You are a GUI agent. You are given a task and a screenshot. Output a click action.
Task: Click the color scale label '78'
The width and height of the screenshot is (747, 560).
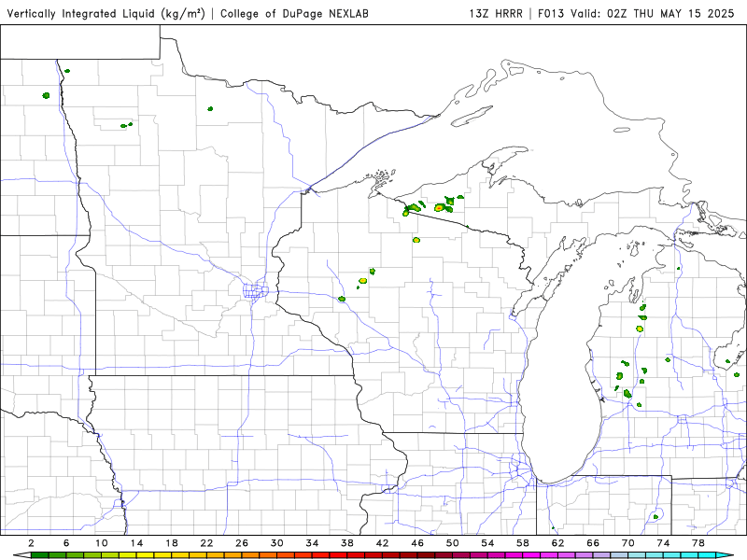click(698, 543)
